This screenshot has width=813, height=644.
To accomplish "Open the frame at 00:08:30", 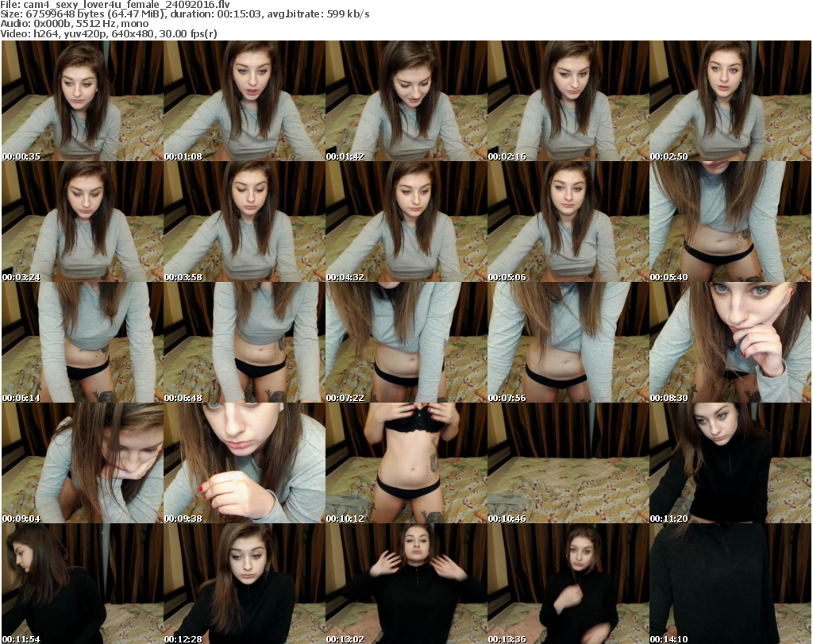I will click(x=730, y=343).
